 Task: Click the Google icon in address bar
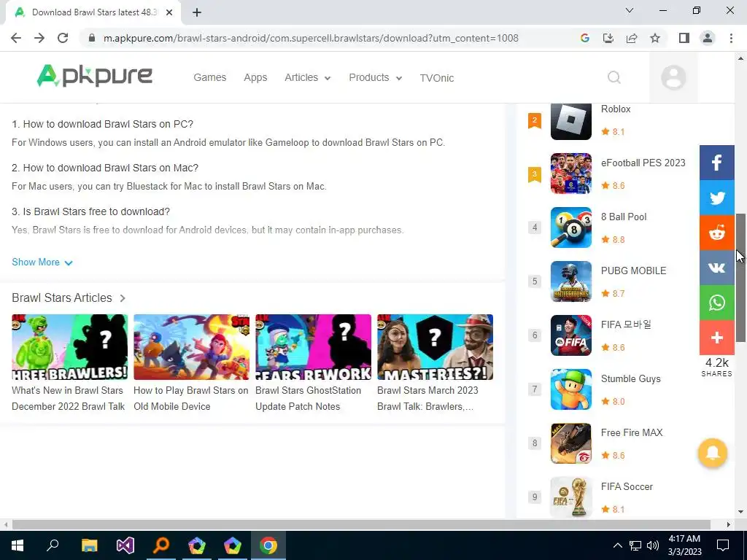click(584, 38)
